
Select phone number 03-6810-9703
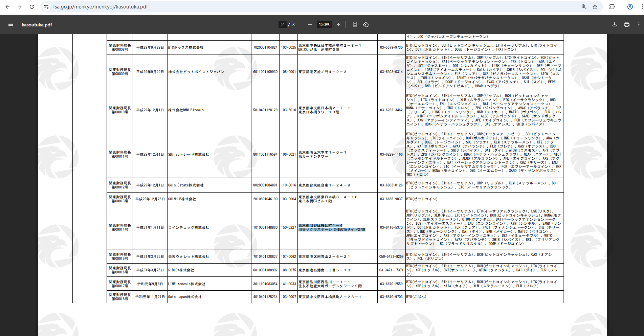(x=391, y=297)
